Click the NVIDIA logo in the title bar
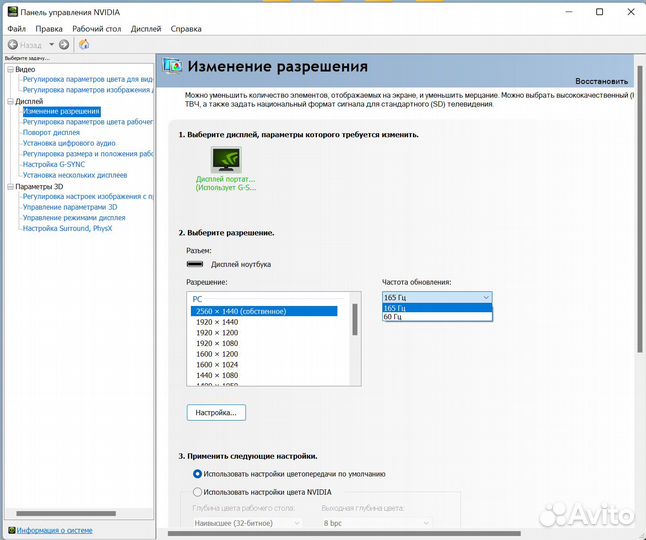The height and width of the screenshot is (540, 646). (x=12, y=12)
